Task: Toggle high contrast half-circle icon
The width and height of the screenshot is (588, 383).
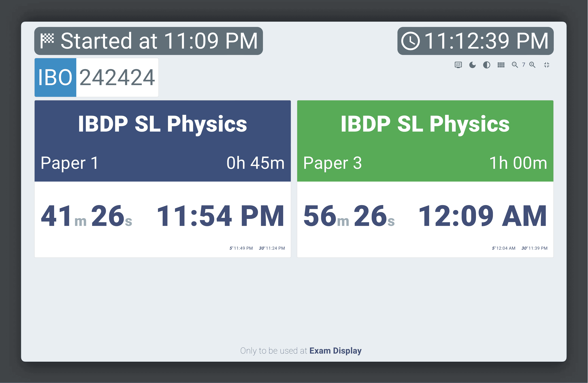Action: [x=487, y=65]
